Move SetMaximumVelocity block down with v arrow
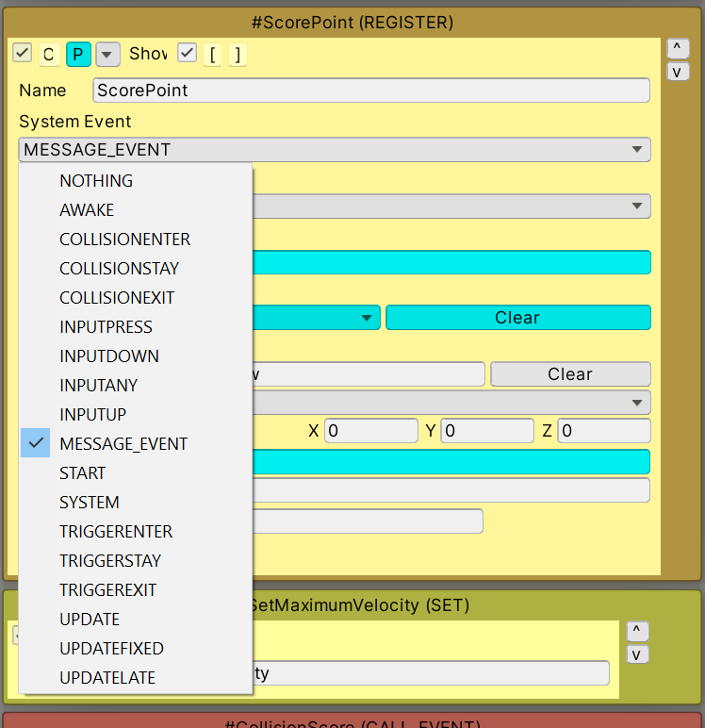The height and width of the screenshot is (728, 705). pos(637,654)
